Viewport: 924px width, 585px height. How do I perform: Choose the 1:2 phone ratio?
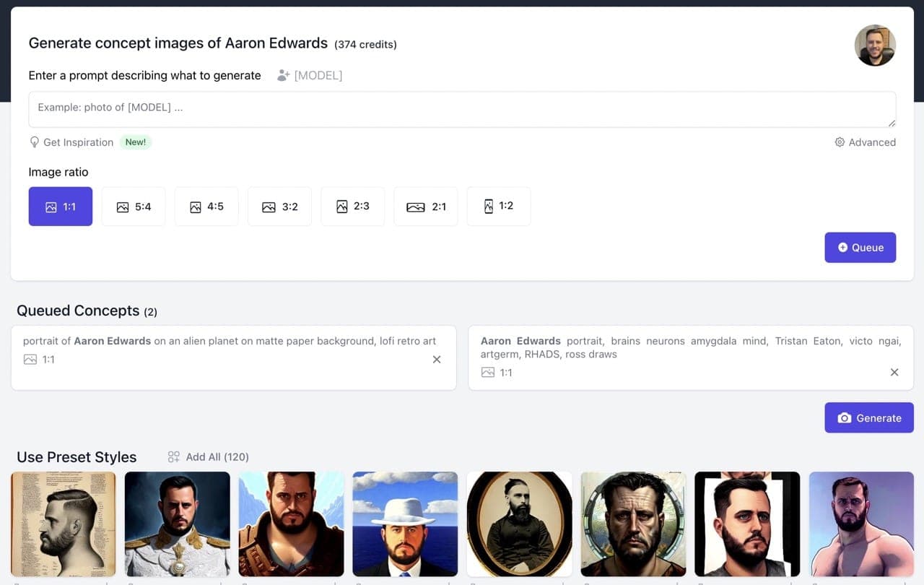click(x=499, y=207)
